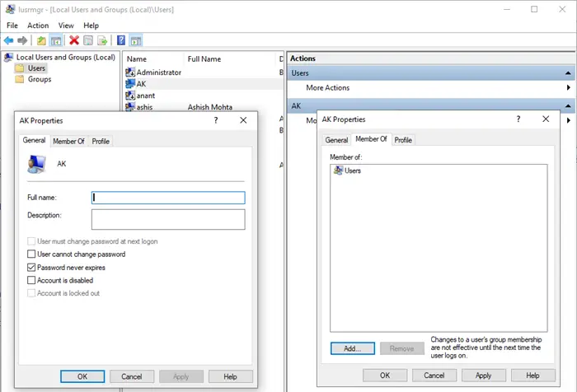This screenshot has height=392, width=577.
Task: Expand the More Actions submenu arrow under Users
Action: (x=569, y=87)
